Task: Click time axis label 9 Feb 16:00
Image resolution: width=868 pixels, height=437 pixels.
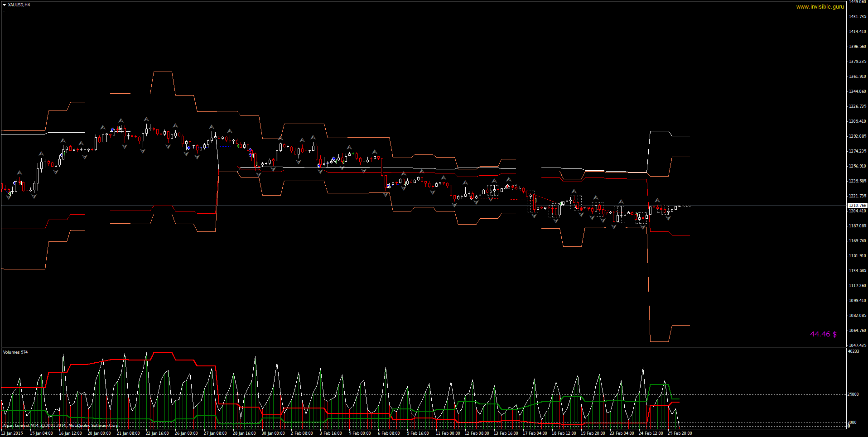Action: [418, 433]
